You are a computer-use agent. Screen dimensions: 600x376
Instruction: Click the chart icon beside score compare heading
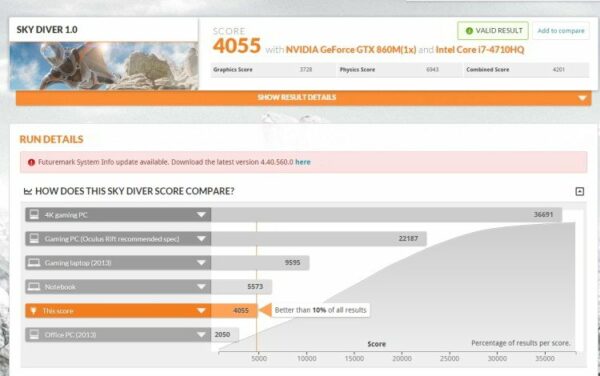[x=28, y=191]
